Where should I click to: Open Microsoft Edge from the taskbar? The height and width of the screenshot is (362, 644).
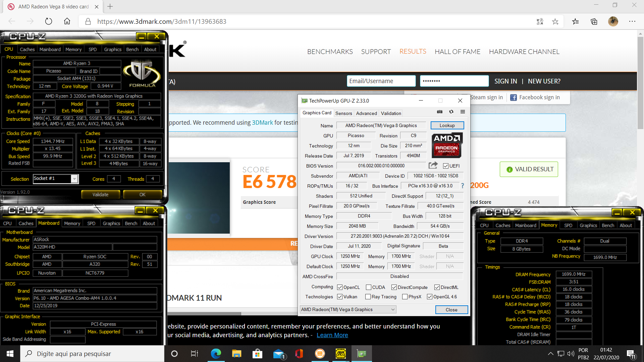click(x=216, y=354)
